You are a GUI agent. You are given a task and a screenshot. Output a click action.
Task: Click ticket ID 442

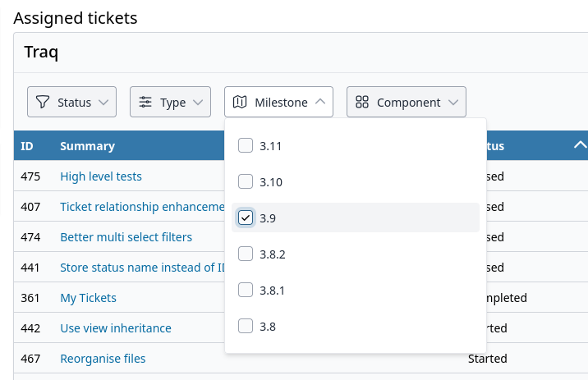(30, 328)
